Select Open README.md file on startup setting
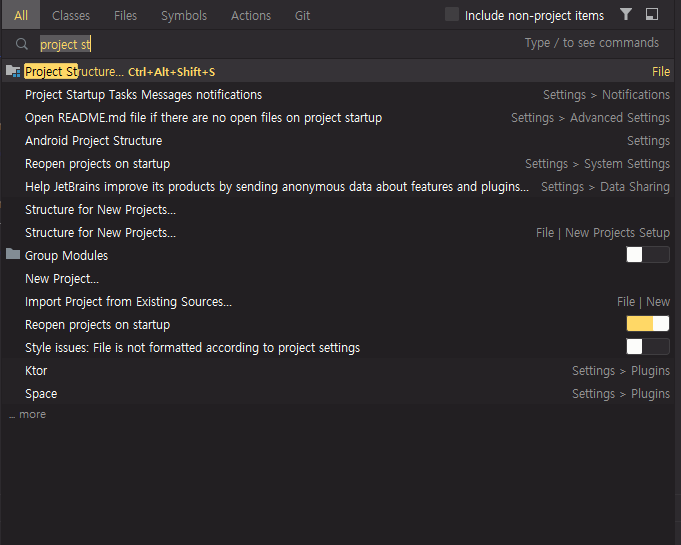Viewport: 681px width, 545px height. click(338, 118)
